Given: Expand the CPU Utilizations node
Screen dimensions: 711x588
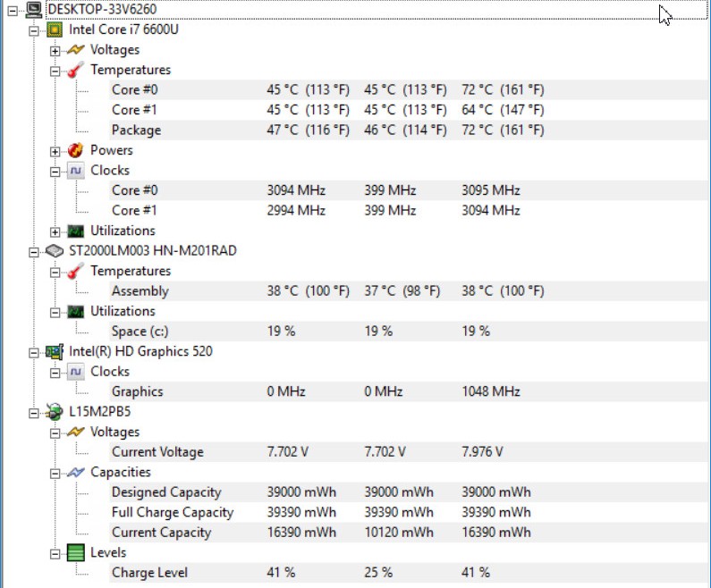Looking at the screenshot, I should pos(55,232).
